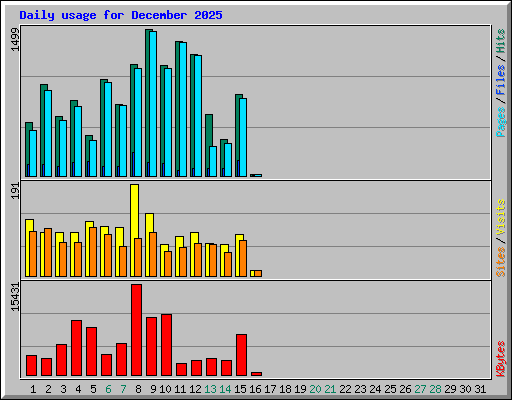512x400 pixels.
Task: Click the 191 visits axis value
Action: (15, 191)
